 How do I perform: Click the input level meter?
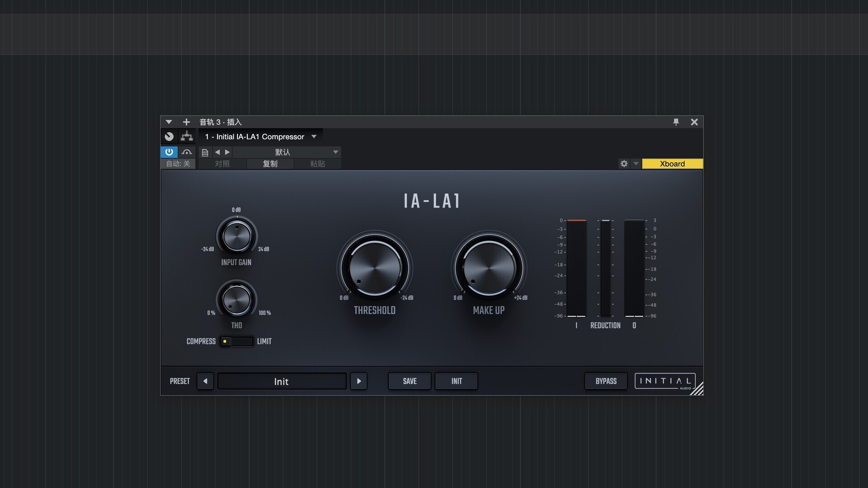576,268
